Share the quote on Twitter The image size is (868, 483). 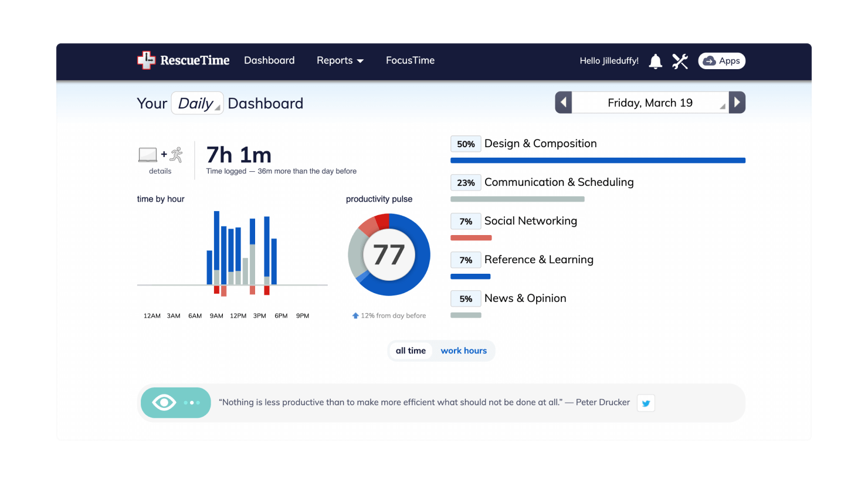(646, 403)
